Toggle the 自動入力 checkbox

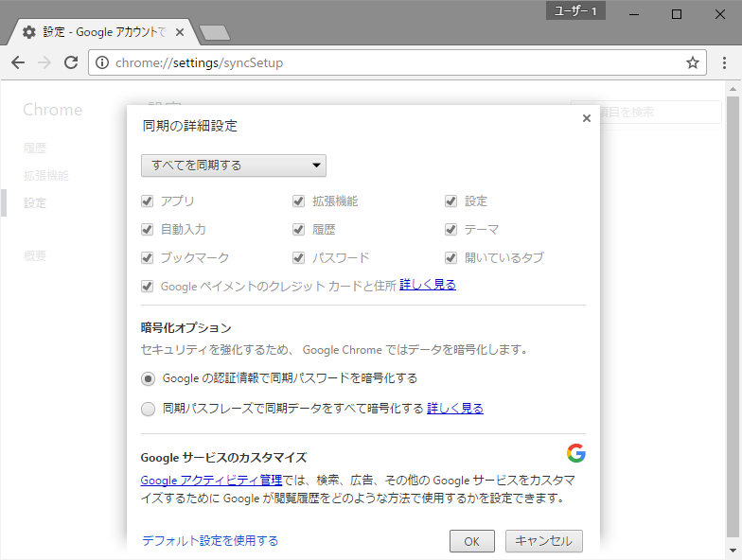pyautogui.click(x=148, y=229)
